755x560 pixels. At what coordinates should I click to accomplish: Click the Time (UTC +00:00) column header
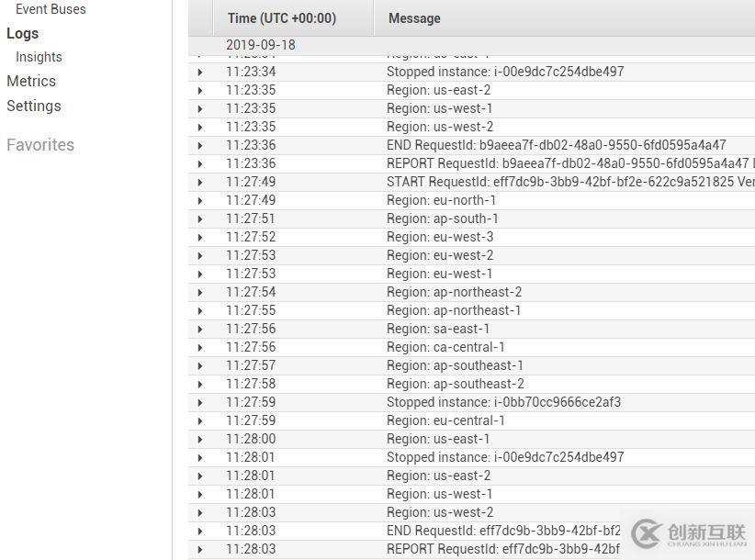point(282,18)
